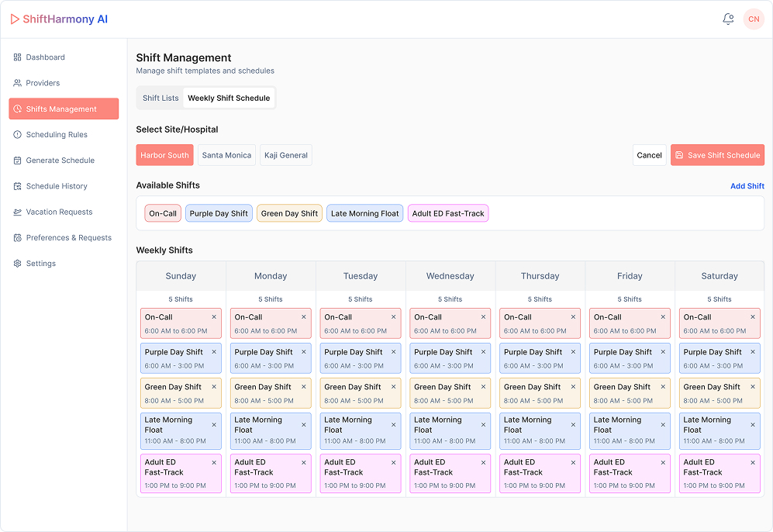The width and height of the screenshot is (773, 532).
Task: Click the Add Shift link
Action: click(747, 186)
